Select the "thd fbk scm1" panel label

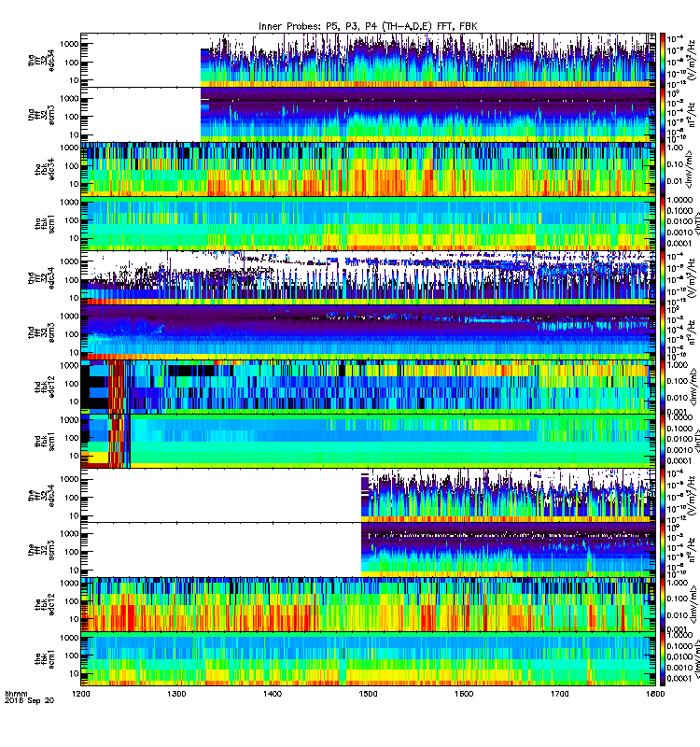45,441
